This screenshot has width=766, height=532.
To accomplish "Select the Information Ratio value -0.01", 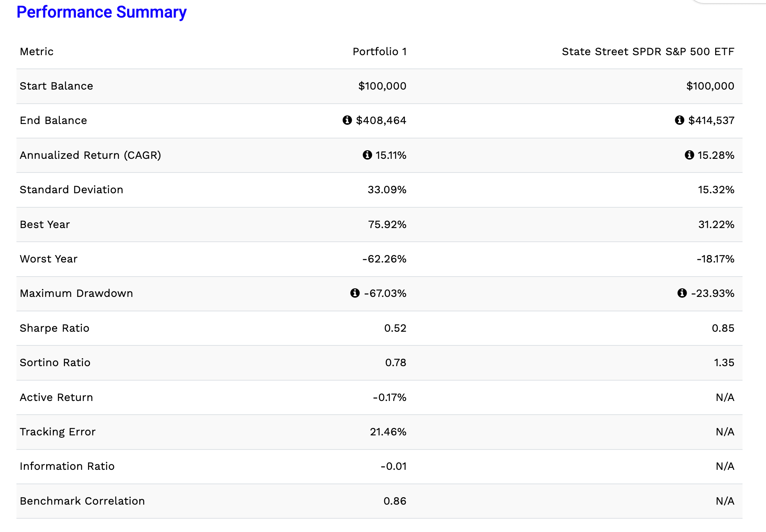I will pos(394,466).
